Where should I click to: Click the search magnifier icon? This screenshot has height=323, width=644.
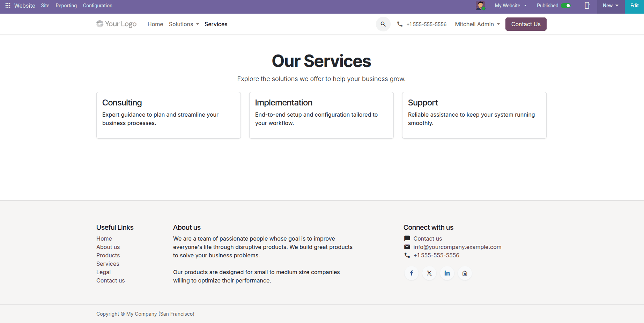[x=383, y=24]
